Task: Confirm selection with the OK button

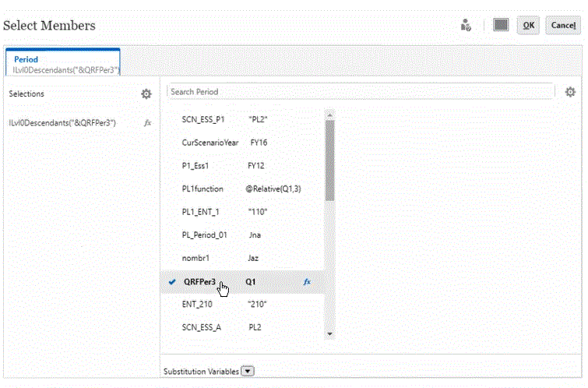Action: 528,25
